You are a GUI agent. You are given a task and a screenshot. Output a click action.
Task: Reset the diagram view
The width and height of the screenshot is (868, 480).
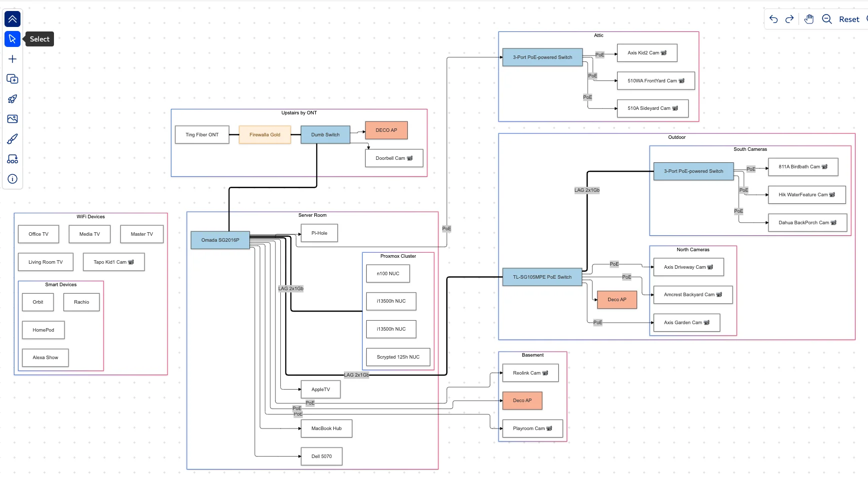tap(849, 19)
